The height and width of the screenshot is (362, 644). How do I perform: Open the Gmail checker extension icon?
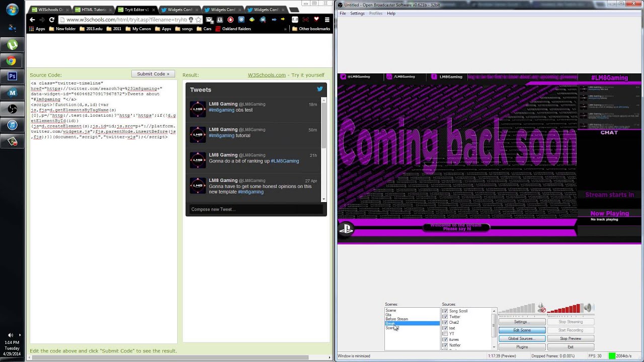209,20
